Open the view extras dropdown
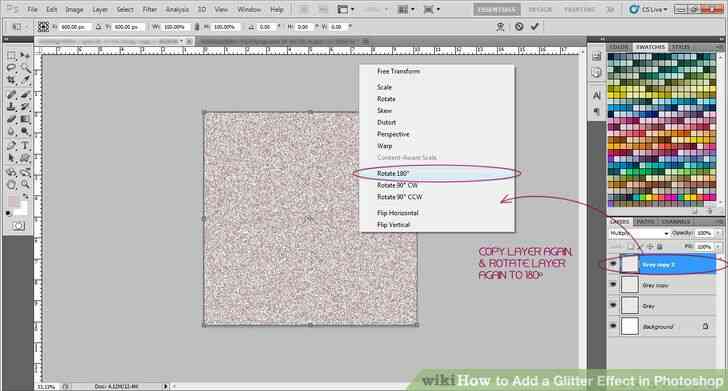Viewport: 728px width, 391px height. 345,9
